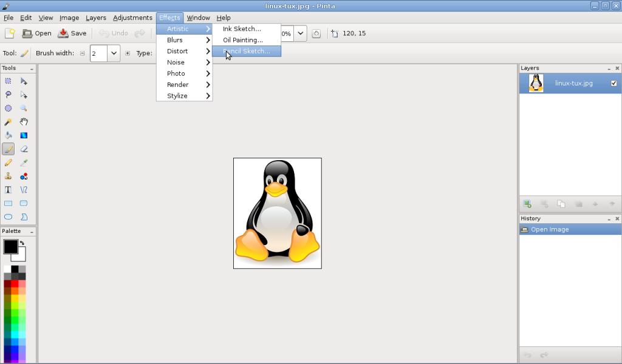The width and height of the screenshot is (622, 364).
Task: Expand the Blurs effects submenu
Action: [185, 40]
